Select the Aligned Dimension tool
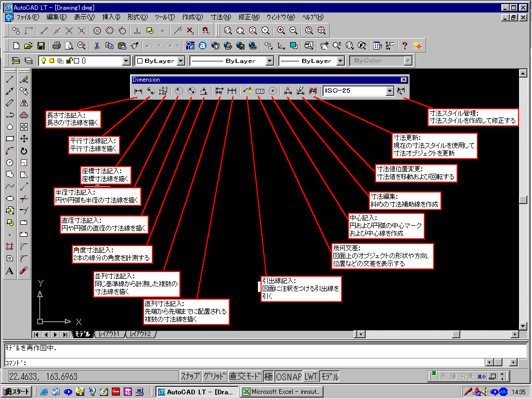 point(151,91)
